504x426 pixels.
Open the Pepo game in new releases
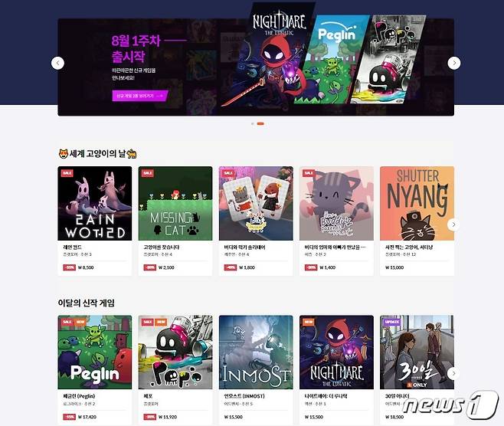[x=175, y=352]
